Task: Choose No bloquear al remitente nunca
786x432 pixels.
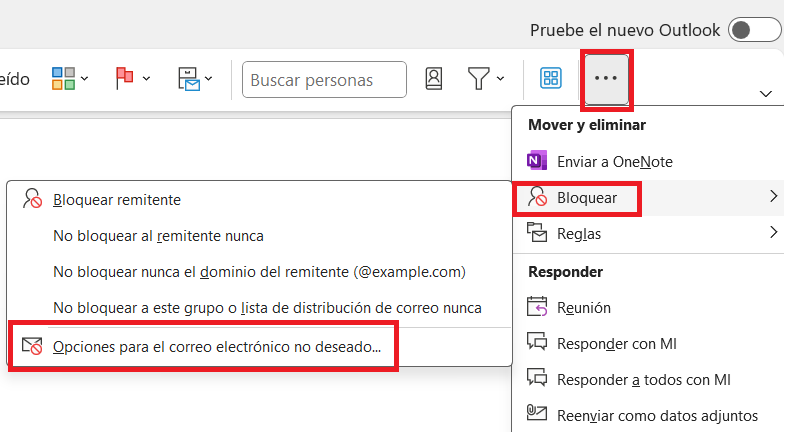Action: click(158, 236)
